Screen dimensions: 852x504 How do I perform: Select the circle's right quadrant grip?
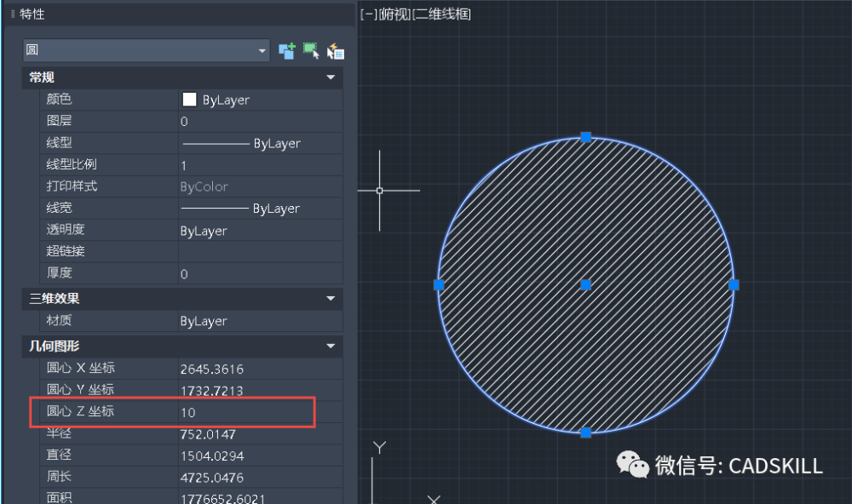(734, 284)
